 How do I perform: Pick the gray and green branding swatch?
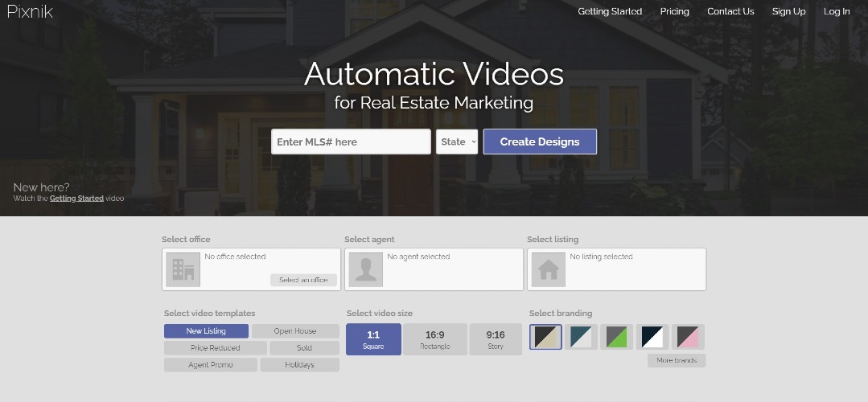(616, 337)
